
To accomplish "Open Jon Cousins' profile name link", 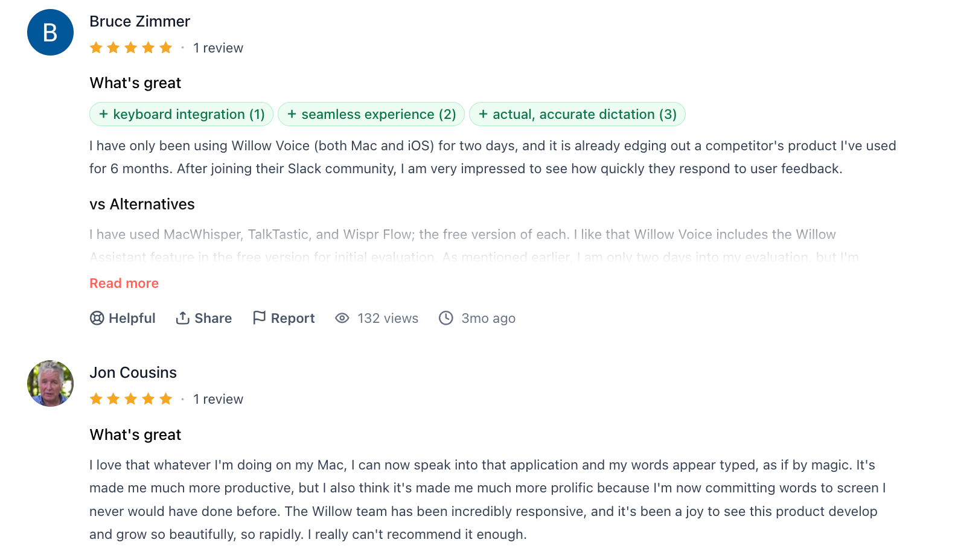I will [x=133, y=372].
